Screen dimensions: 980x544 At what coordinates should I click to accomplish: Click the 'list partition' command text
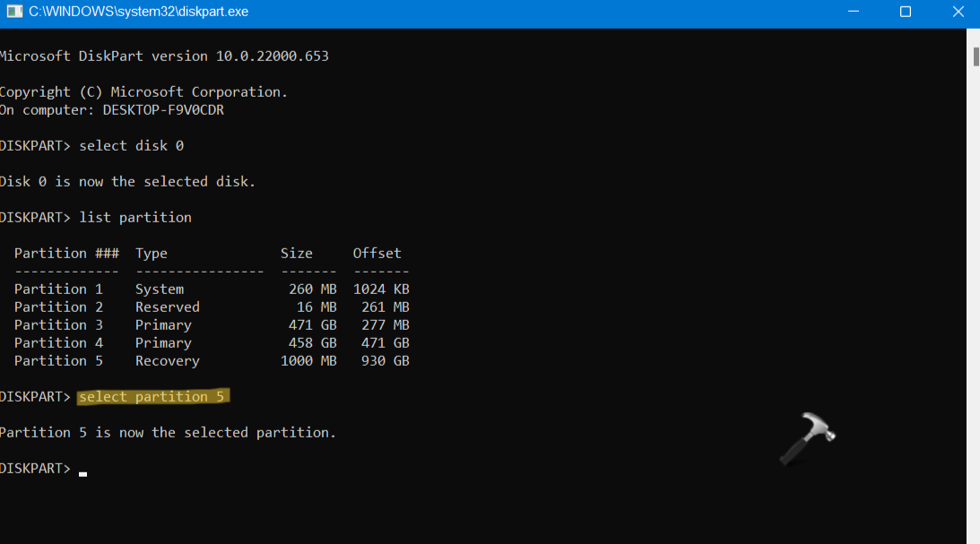tap(135, 217)
